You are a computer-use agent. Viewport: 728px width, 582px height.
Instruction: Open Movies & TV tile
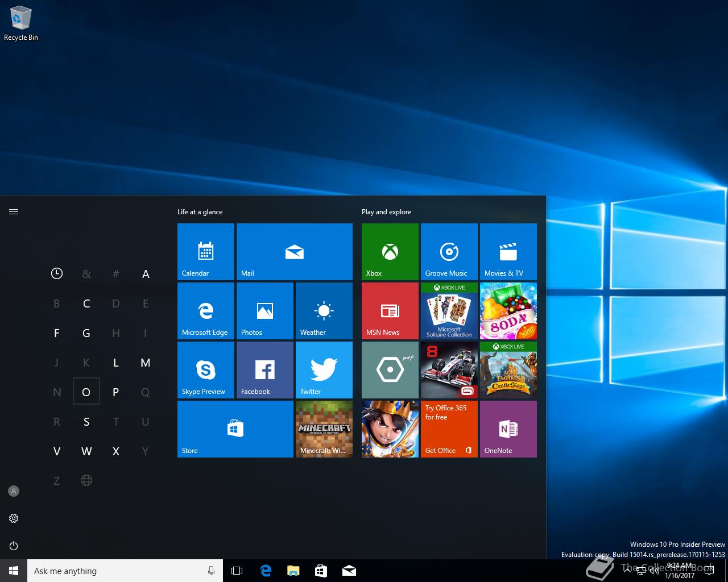pos(508,252)
